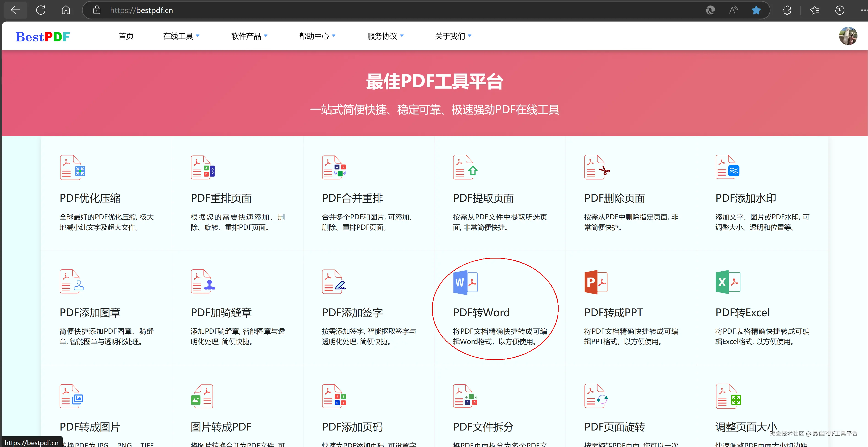Favorite this page with the star icon

pos(756,10)
